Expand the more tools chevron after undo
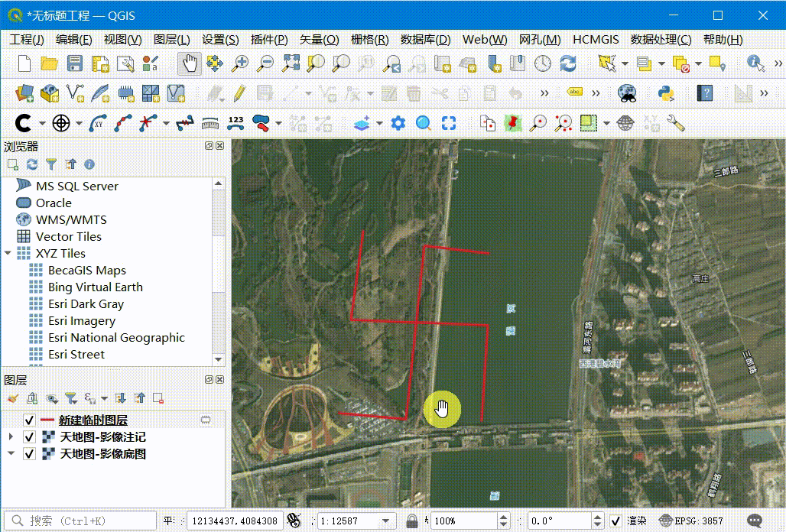The width and height of the screenshot is (786, 532). click(x=544, y=93)
